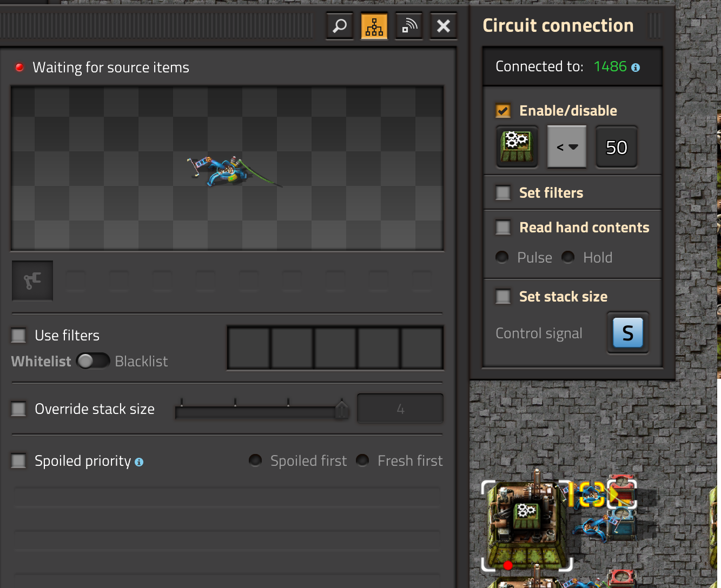This screenshot has width=721, height=588.
Task: Enable the Set filters checkbox
Action: (503, 193)
